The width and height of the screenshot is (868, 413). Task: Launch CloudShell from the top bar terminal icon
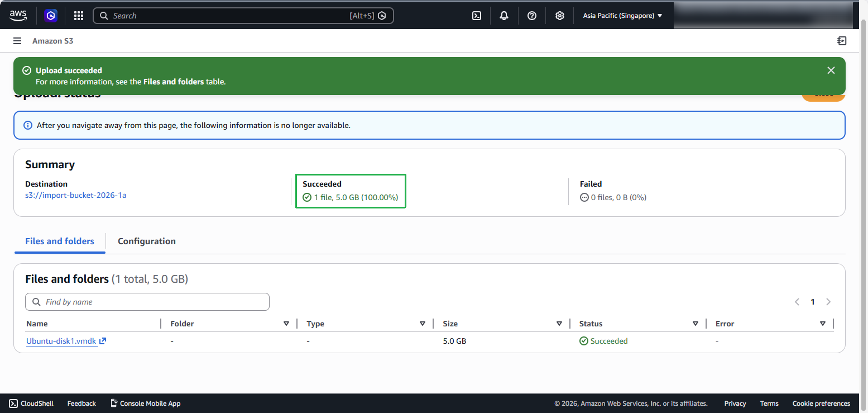(x=477, y=16)
